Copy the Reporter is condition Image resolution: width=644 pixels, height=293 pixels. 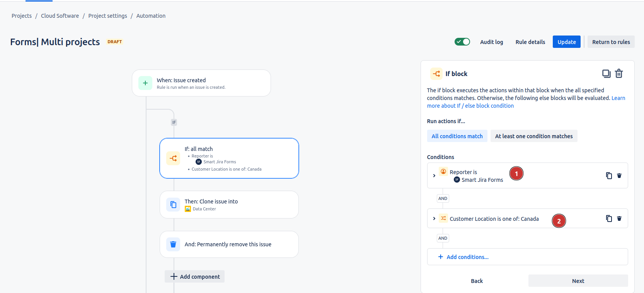pos(609,176)
